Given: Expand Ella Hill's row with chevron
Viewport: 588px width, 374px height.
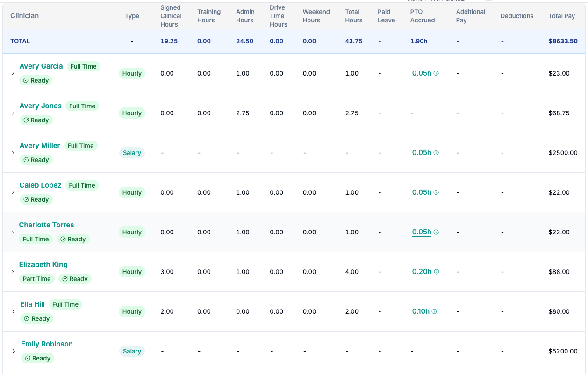Looking at the screenshot, I should pos(13,311).
